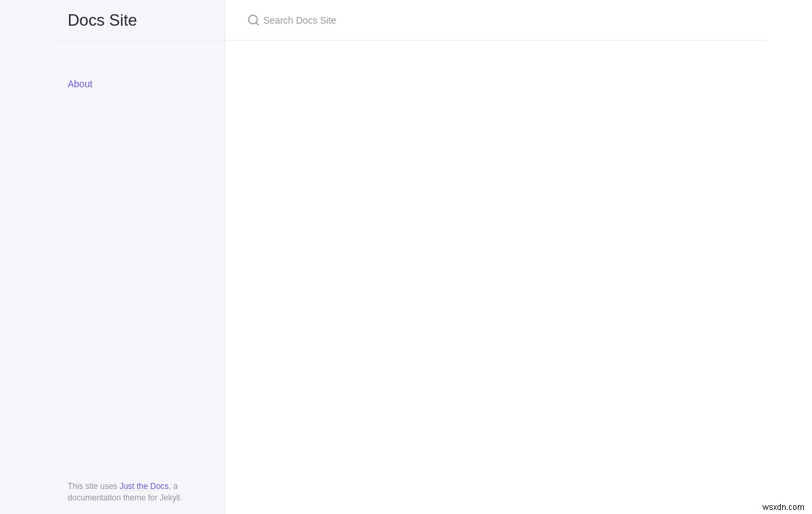812x514 pixels.
Task: Select About in the sidebar navigation
Action: click(80, 84)
